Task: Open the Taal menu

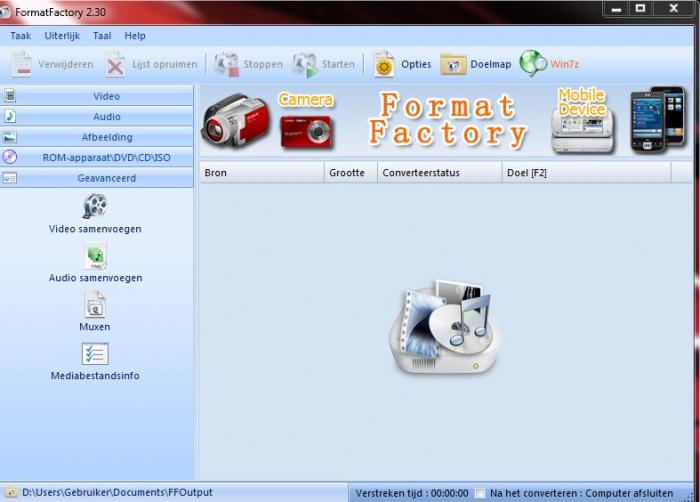Action: pyautogui.click(x=102, y=36)
